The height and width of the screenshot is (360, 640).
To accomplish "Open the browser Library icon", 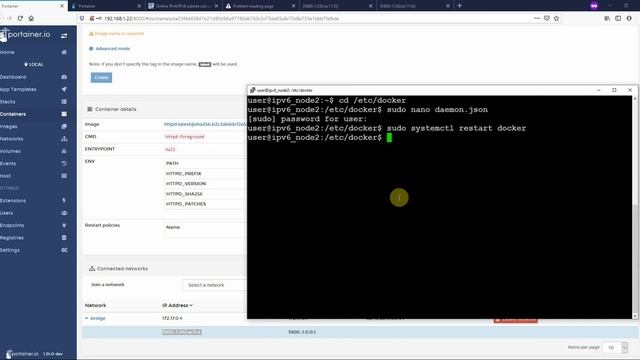I will (x=607, y=18).
